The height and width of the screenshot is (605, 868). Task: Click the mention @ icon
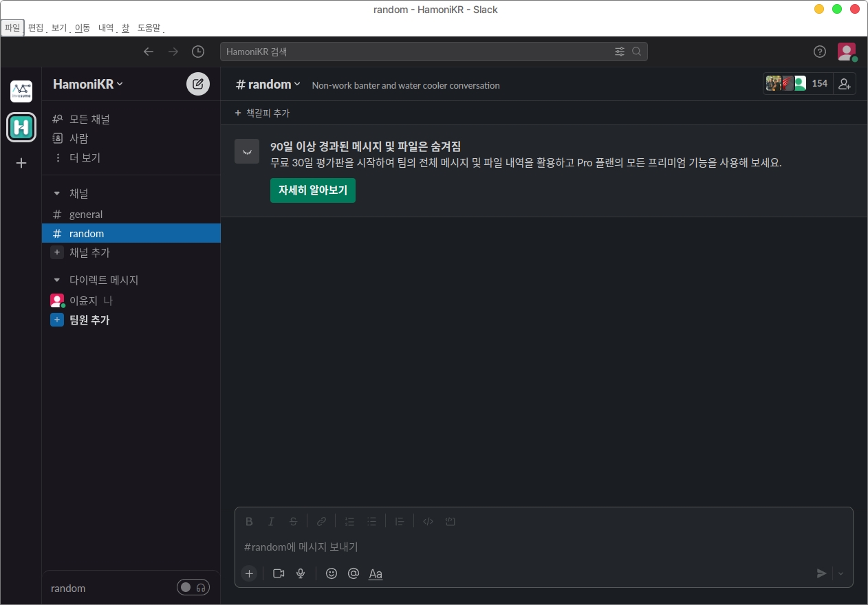click(x=354, y=573)
